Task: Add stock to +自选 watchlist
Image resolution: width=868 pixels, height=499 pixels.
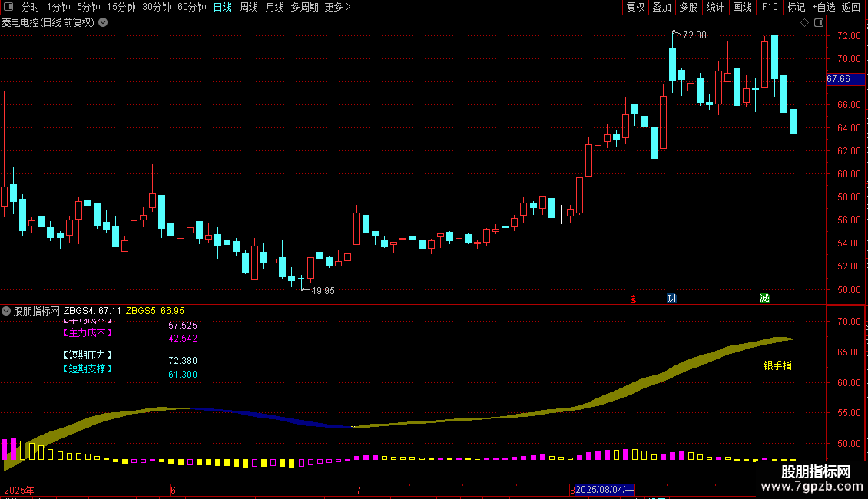Action: [823, 7]
